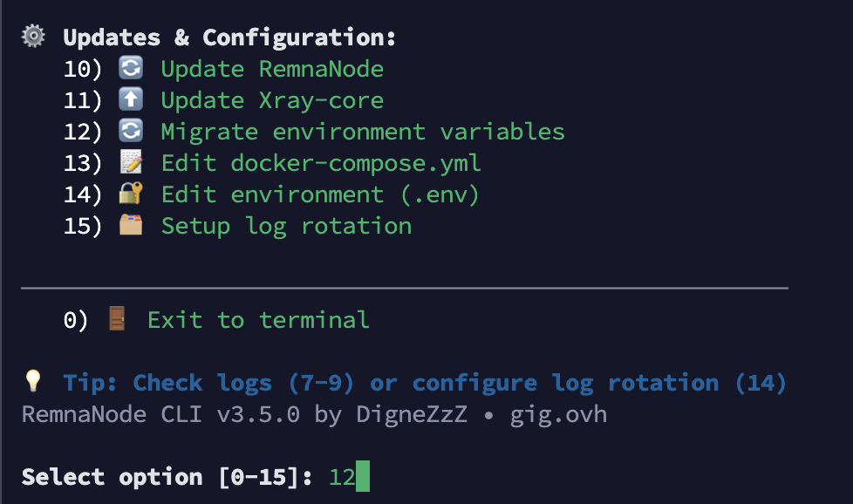
Task: Click the up-arrow icon beside Update Xray-core
Action: 131,99
